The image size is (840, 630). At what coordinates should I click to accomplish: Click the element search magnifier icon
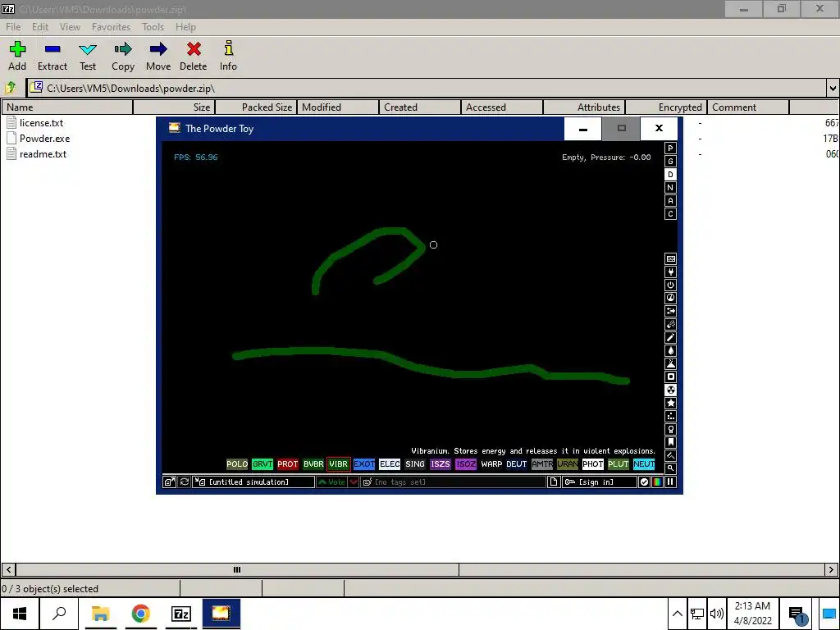pyautogui.click(x=670, y=468)
